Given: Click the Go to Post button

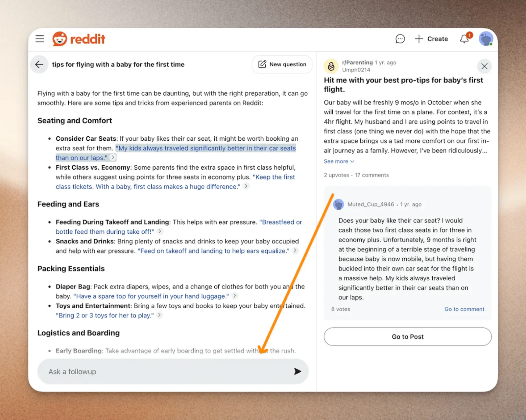Looking at the screenshot, I should 408,337.
